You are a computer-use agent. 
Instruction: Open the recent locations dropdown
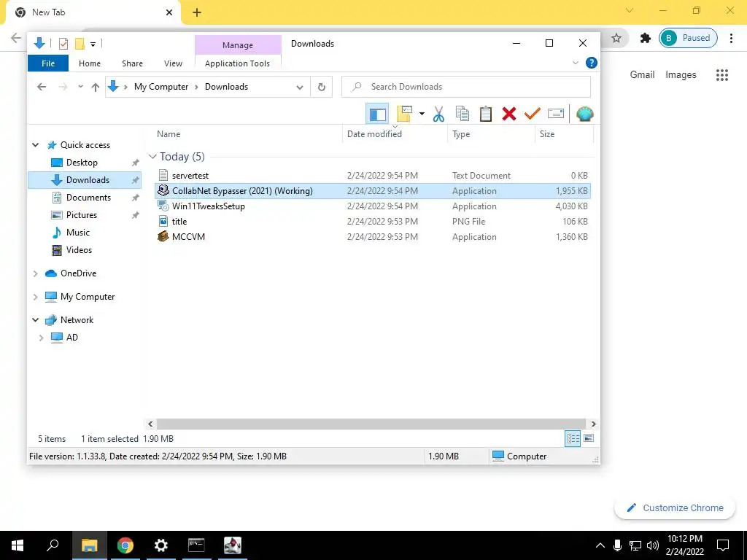click(x=80, y=87)
